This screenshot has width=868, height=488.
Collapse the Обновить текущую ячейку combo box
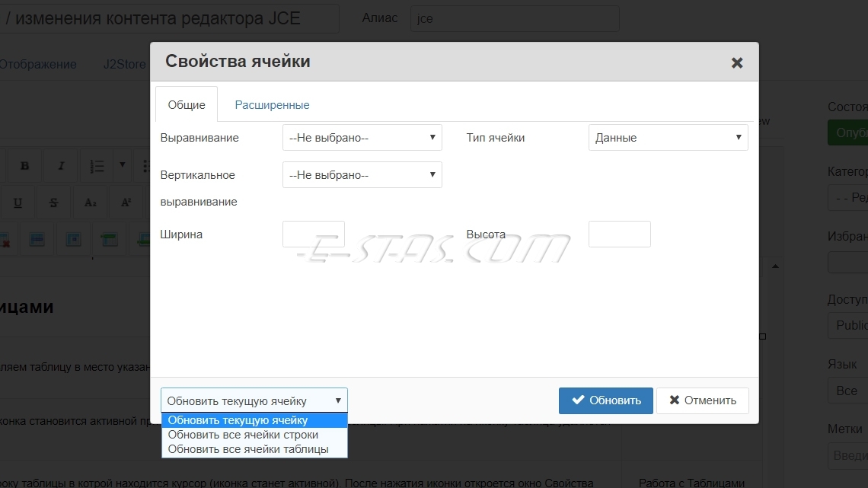(x=254, y=400)
